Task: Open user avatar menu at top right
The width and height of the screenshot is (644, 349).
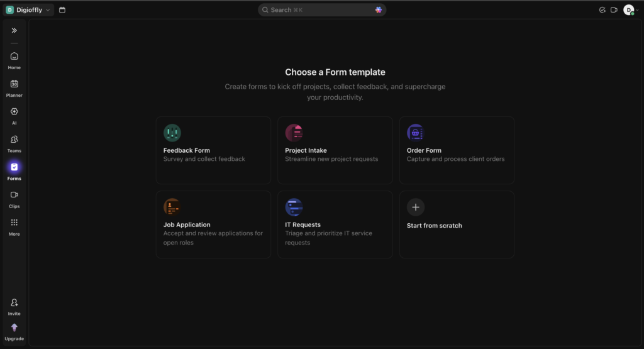Action: click(x=630, y=10)
